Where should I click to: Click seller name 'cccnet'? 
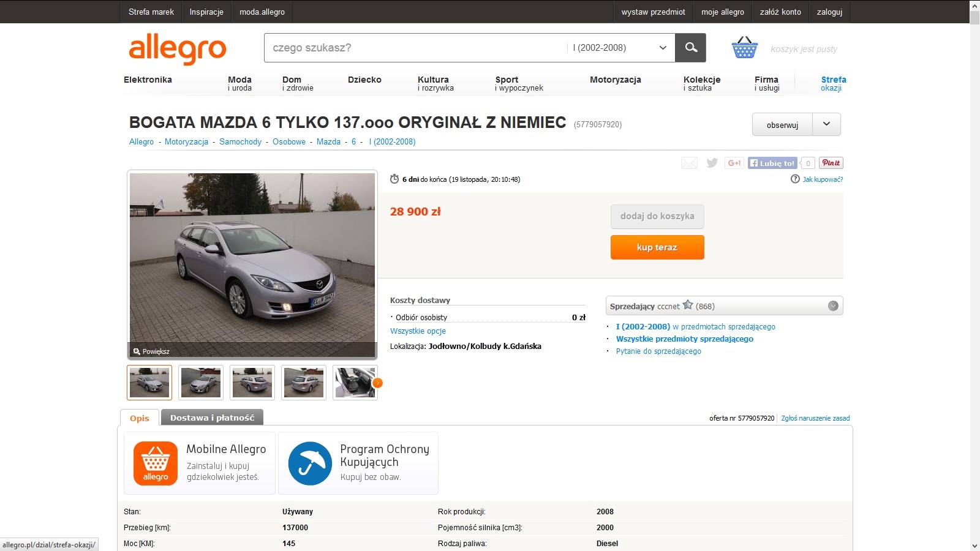pyautogui.click(x=669, y=306)
